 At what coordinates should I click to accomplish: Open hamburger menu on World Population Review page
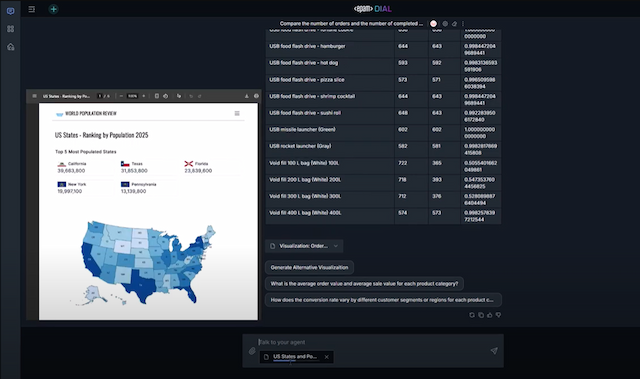pos(237,113)
